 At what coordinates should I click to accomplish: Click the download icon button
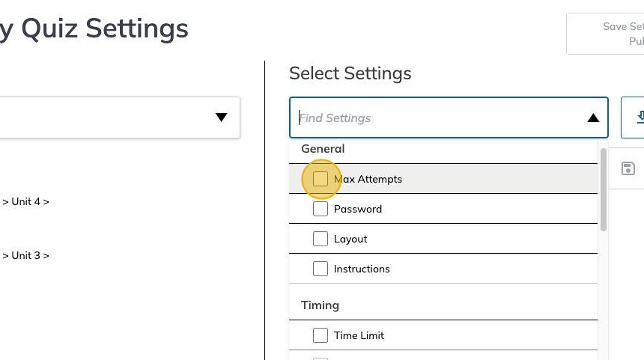tap(637, 118)
